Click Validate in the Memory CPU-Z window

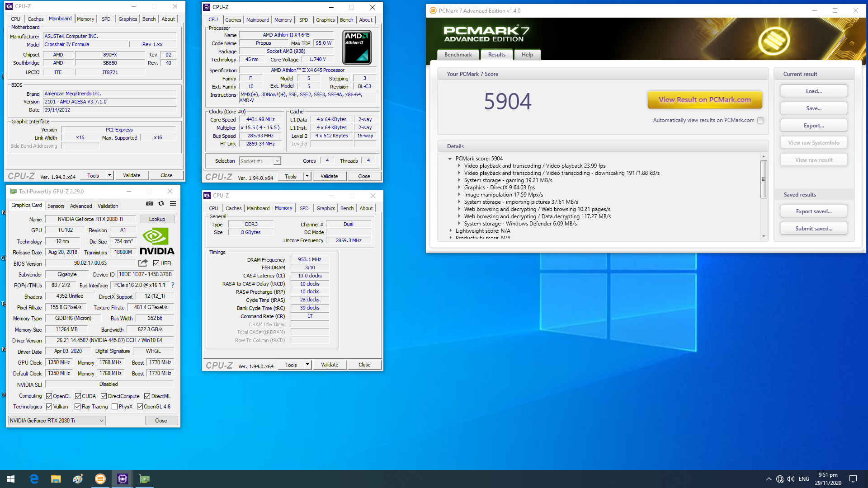(330, 365)
